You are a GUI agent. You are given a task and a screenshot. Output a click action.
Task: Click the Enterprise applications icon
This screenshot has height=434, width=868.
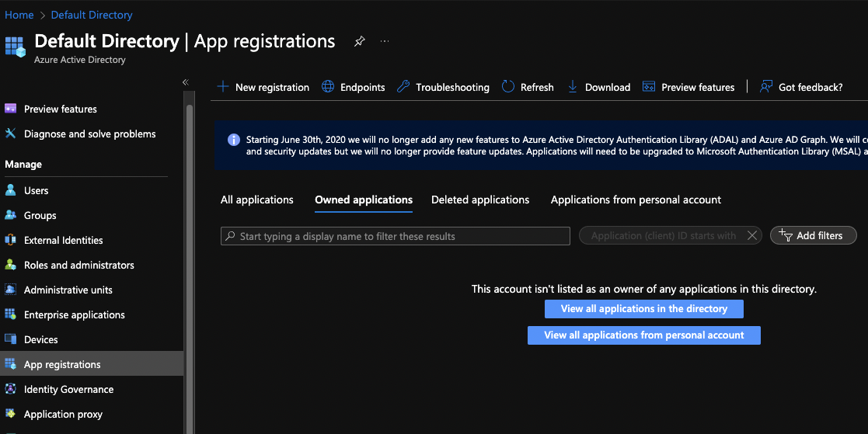[11, 314]
